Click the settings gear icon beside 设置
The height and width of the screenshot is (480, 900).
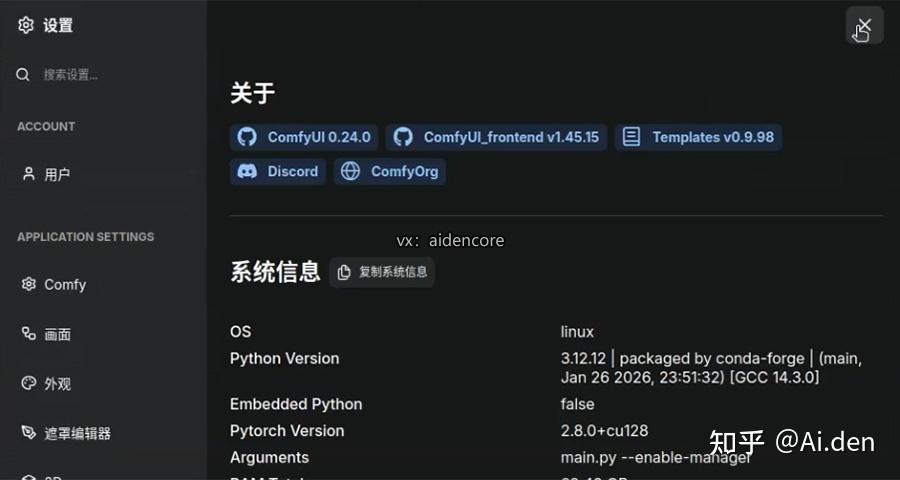26,25
